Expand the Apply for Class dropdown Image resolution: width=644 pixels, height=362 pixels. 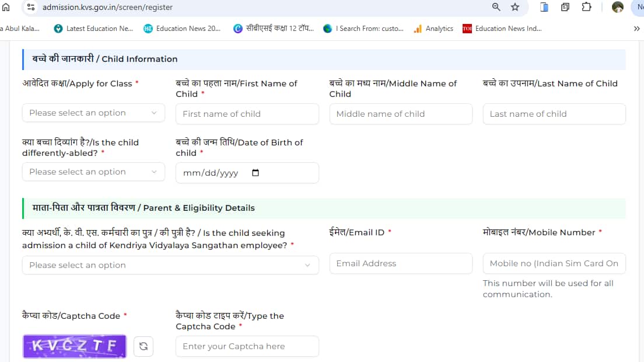93,113
